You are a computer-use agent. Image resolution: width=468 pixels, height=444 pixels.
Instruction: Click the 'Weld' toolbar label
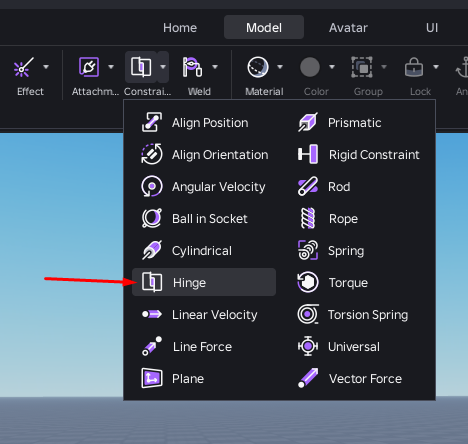pos(199,92)
